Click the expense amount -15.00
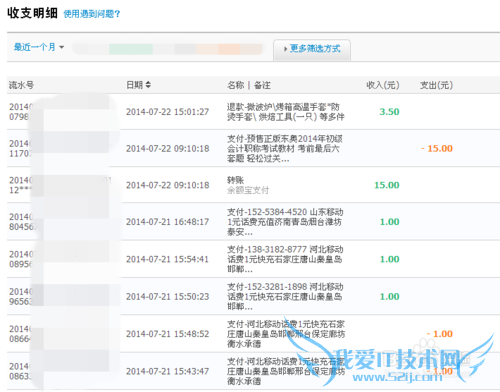The image size is (500, 392). click(x=437, y=148)
